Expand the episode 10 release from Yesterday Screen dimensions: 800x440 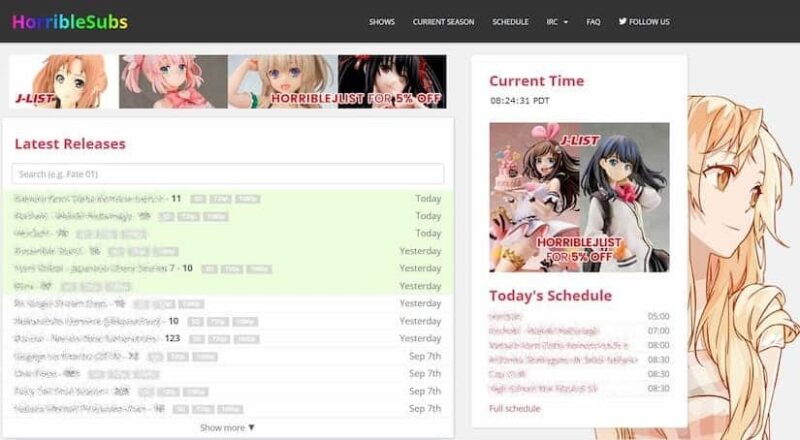click(228, 321)
